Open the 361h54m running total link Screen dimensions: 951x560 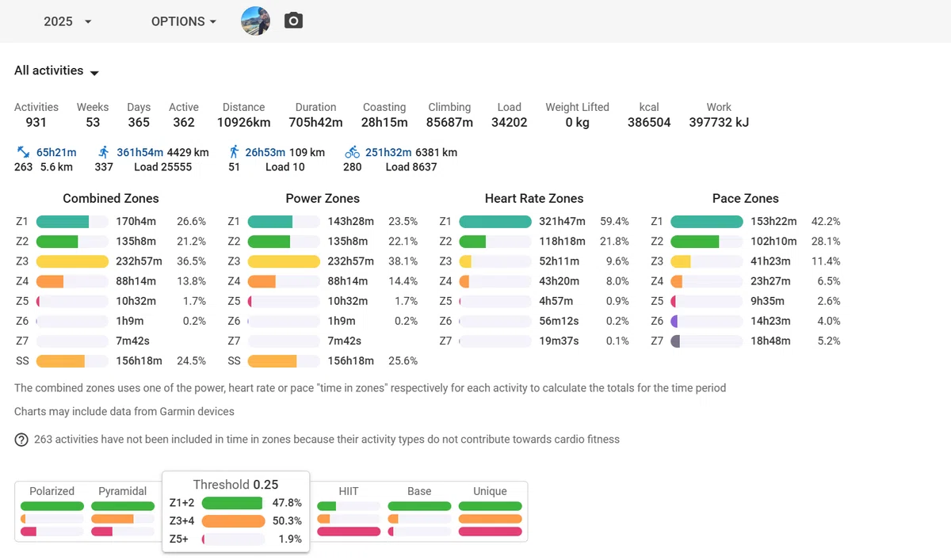[139, 152]
